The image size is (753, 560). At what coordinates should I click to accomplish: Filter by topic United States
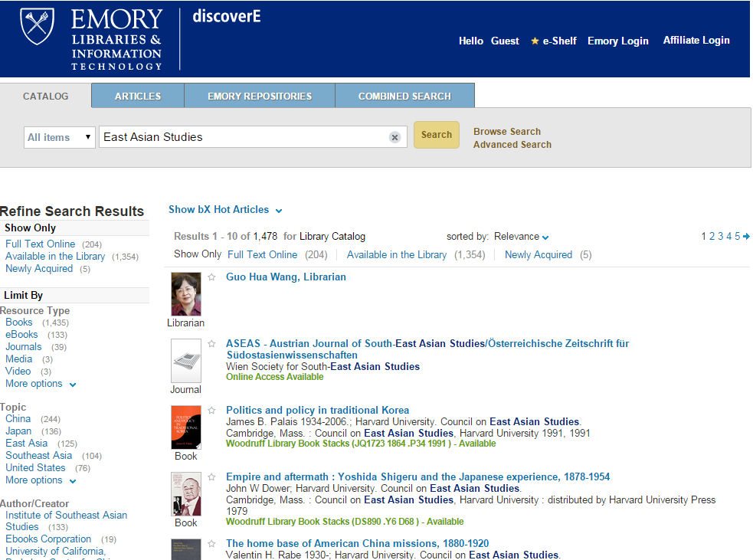(x=35, y=468)
